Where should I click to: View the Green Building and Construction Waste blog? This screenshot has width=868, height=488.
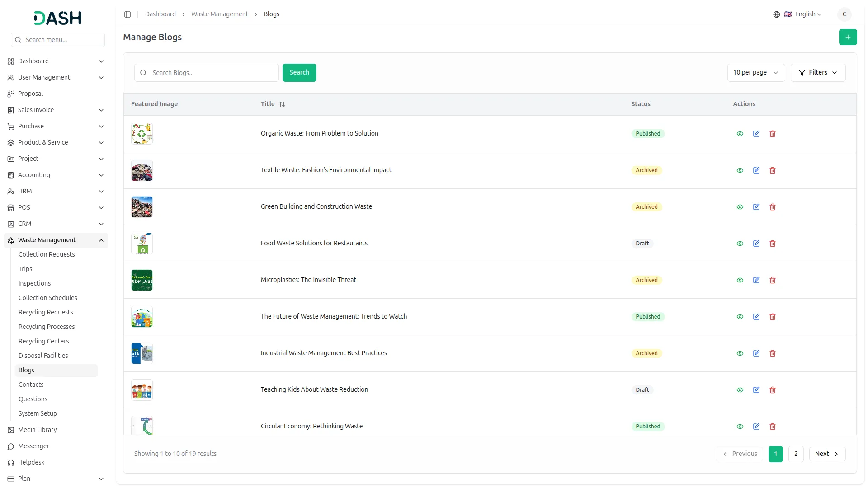point(740,207)
